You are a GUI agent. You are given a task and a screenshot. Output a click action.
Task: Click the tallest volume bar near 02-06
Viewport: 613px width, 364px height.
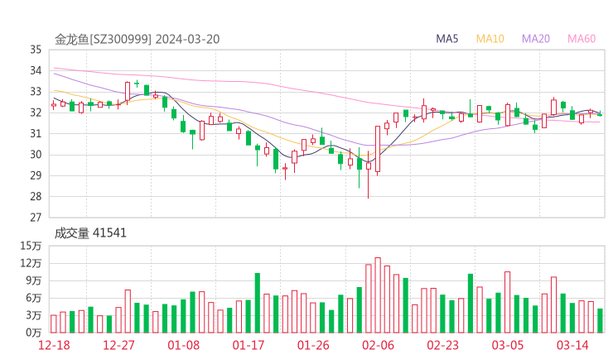click(378, 295)
